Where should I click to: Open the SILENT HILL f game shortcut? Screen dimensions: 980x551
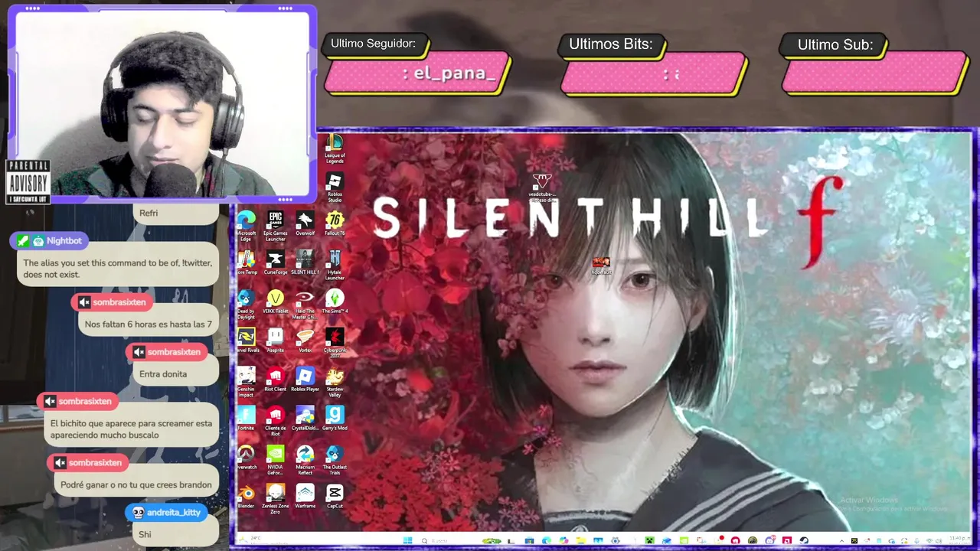(x=305, y=262)
